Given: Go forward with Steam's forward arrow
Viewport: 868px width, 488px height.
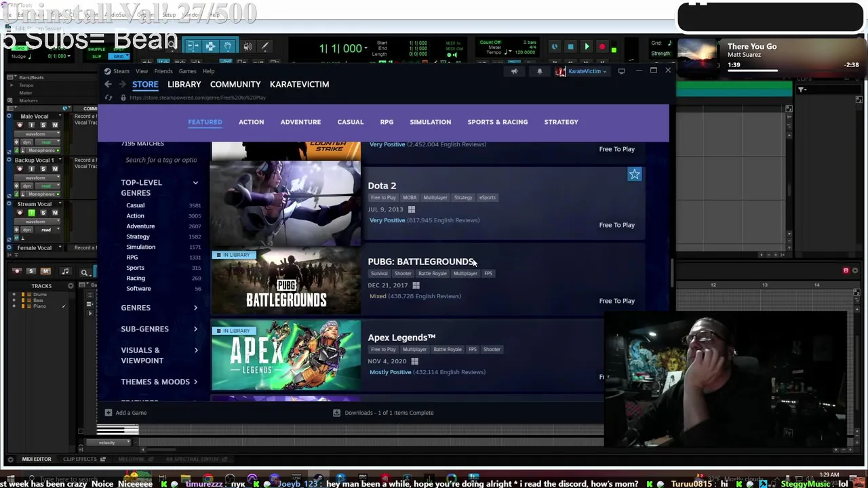Looking at the screenshot, I should pos(122,84).
